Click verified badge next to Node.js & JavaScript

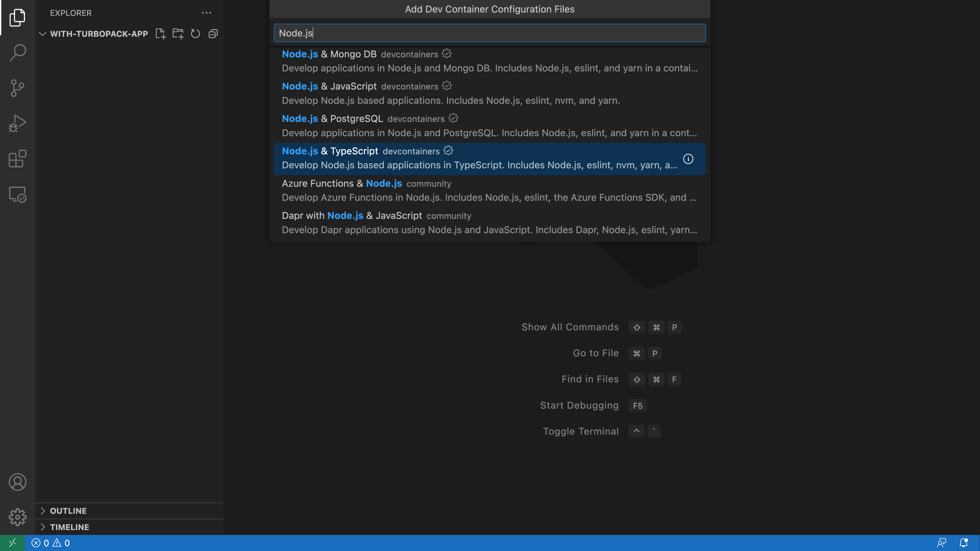click(447, 86)
